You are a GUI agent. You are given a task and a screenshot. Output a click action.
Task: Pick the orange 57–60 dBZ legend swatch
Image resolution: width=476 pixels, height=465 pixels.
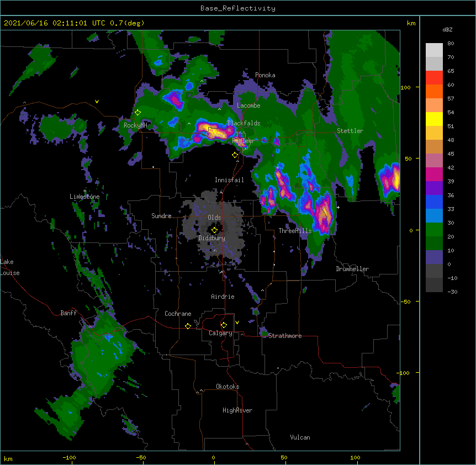coord(434,91)
